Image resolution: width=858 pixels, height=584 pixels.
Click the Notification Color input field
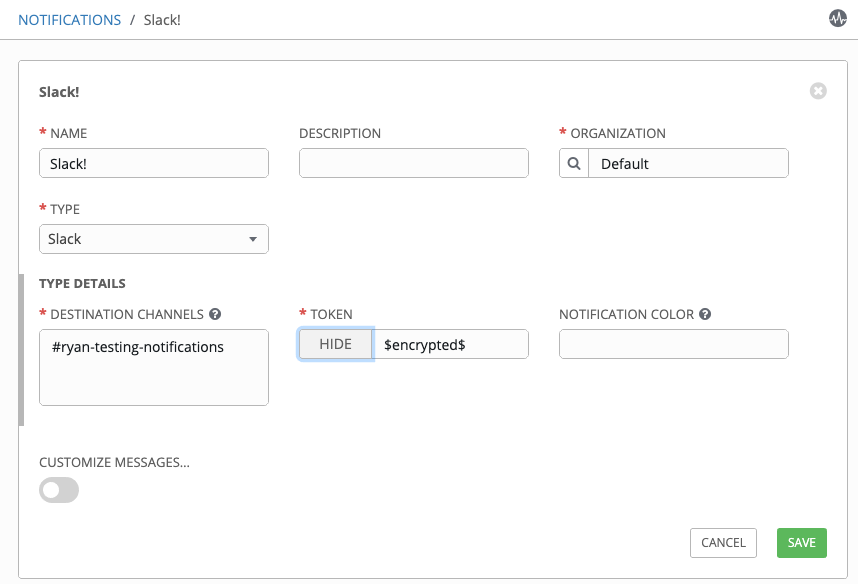click(674, 344)
